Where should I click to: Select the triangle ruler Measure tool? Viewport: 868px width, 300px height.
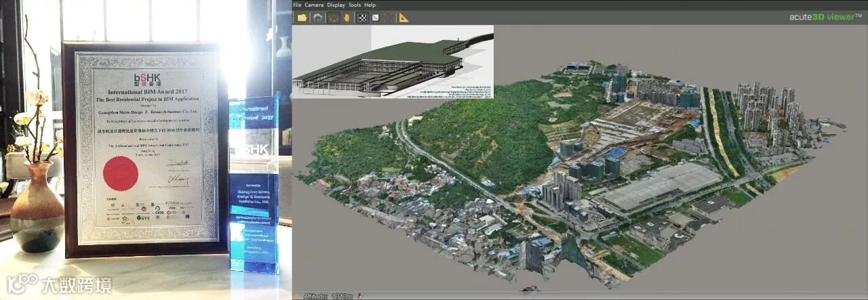[x=404, y=18]
